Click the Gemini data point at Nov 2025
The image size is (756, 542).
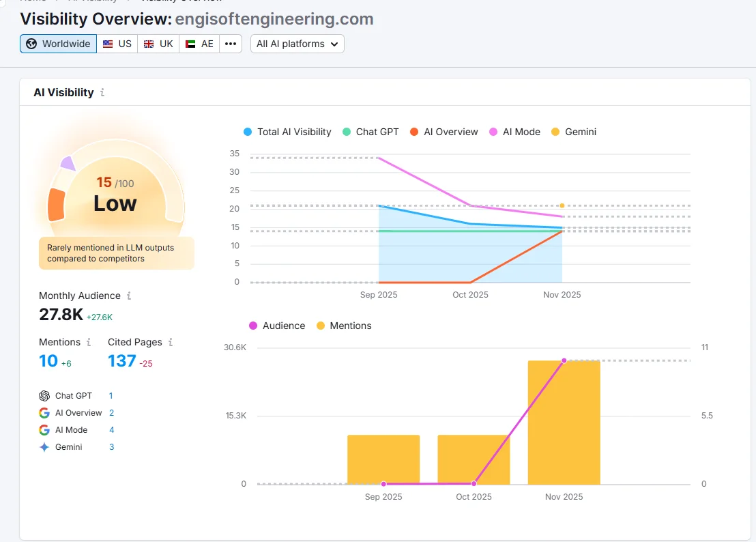point(562,206)
